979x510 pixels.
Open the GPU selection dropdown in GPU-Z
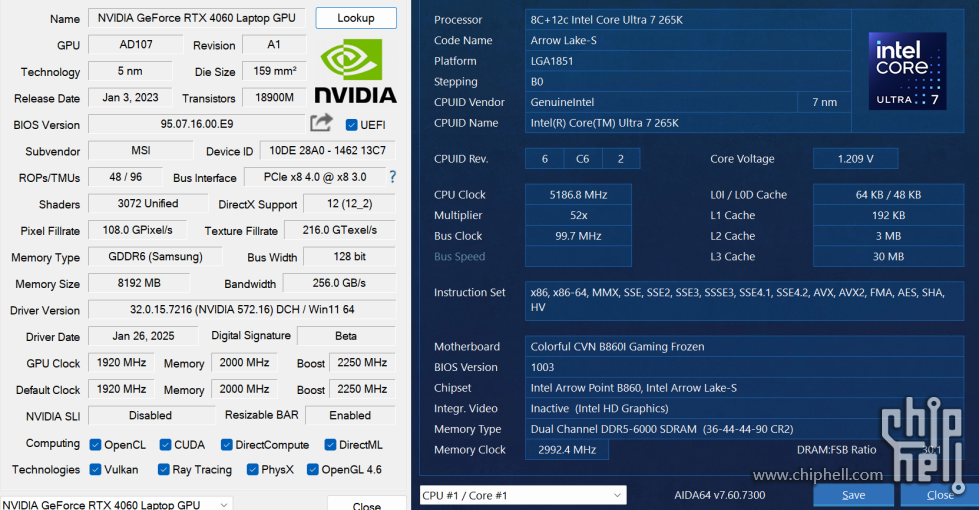(116, 504)
